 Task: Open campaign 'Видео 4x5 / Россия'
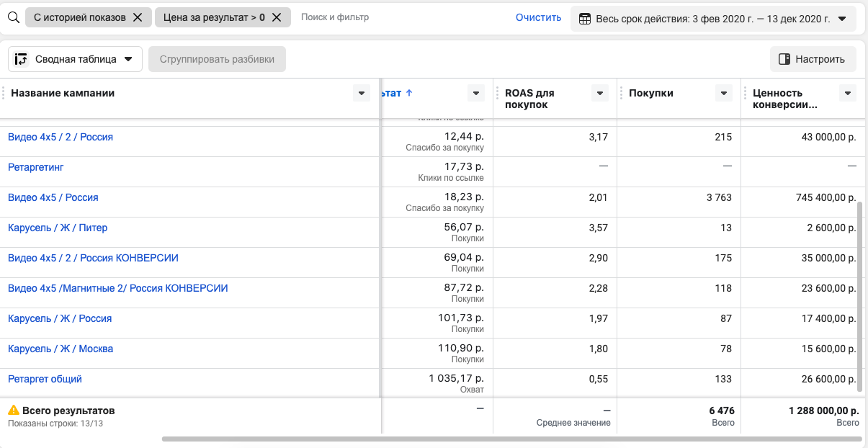click(x=53, y=197)
